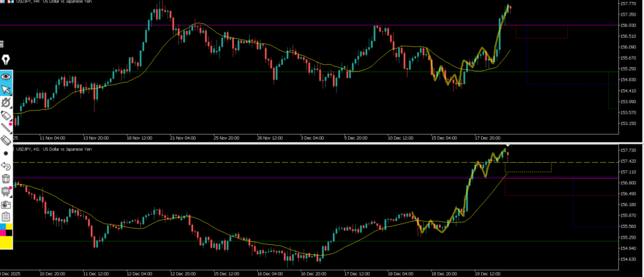Click the white chart shift triangle marker

(x=508, y=146)
